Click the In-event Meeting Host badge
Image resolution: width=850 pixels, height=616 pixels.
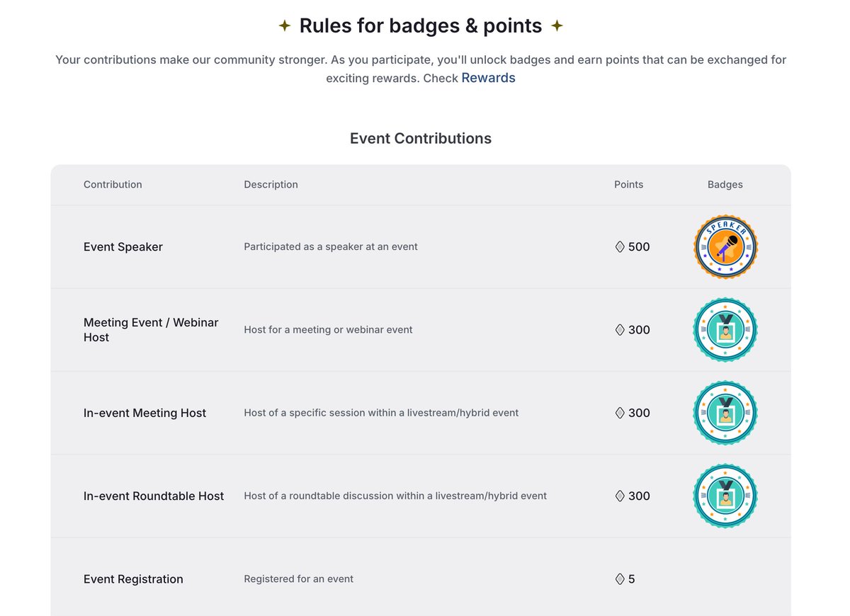pos(725,413)
